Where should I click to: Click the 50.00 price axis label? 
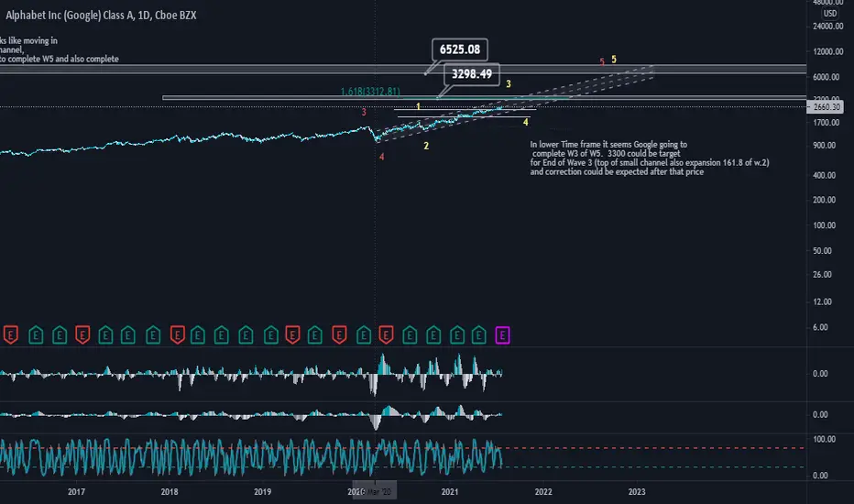click(823, 251)
